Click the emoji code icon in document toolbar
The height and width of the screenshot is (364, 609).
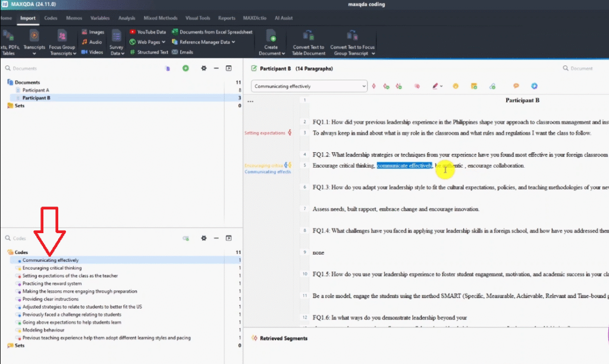(x=456, y=86)
